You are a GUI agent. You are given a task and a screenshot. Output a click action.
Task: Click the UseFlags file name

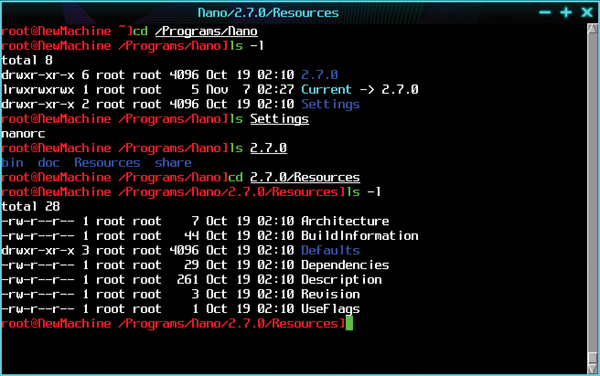coord(330,309)
